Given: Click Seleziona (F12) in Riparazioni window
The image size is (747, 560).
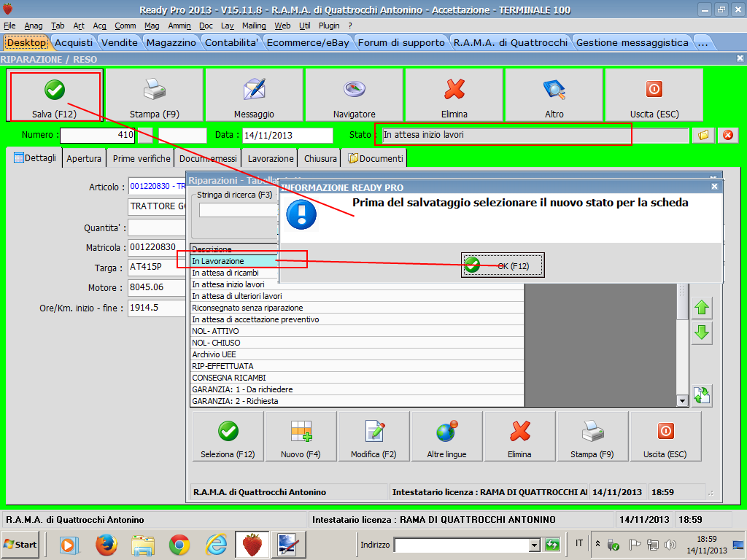Looking at the screenshot, I should (228, 437).
